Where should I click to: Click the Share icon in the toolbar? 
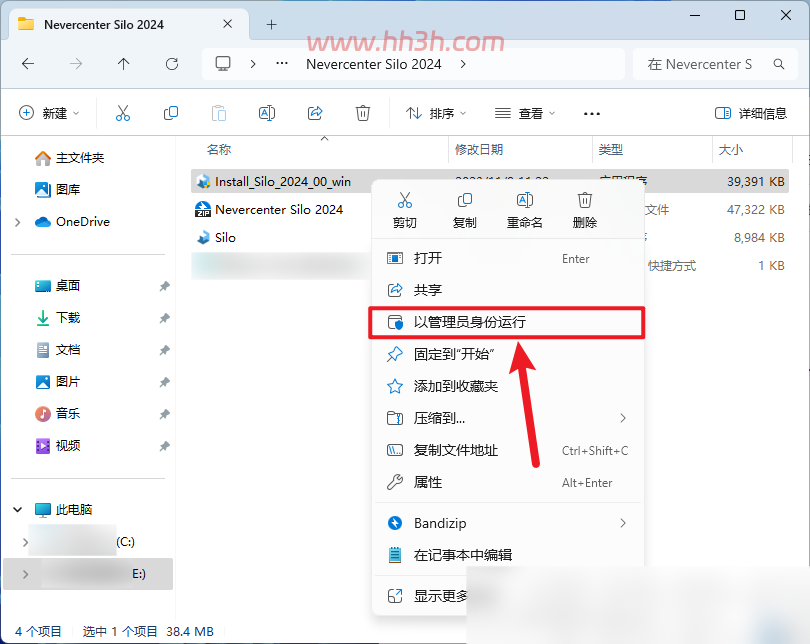tap(315, 113)
